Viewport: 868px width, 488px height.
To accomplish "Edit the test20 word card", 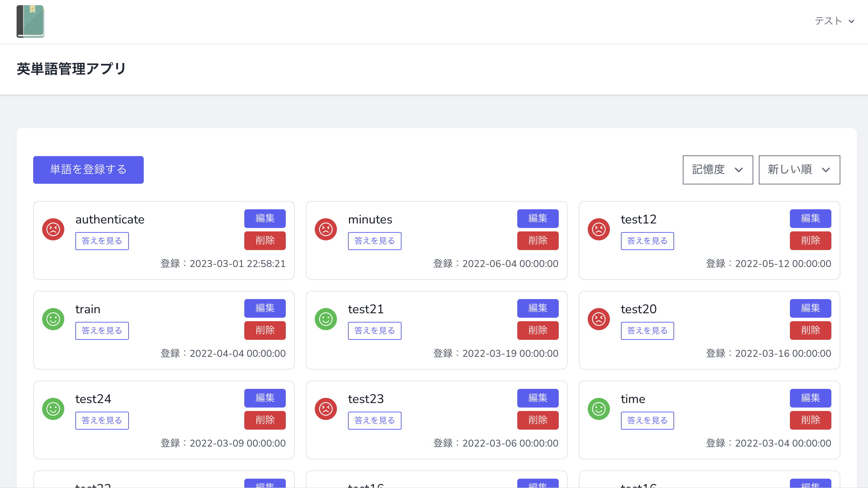I will pyautogui.click(x=811, y=308).
